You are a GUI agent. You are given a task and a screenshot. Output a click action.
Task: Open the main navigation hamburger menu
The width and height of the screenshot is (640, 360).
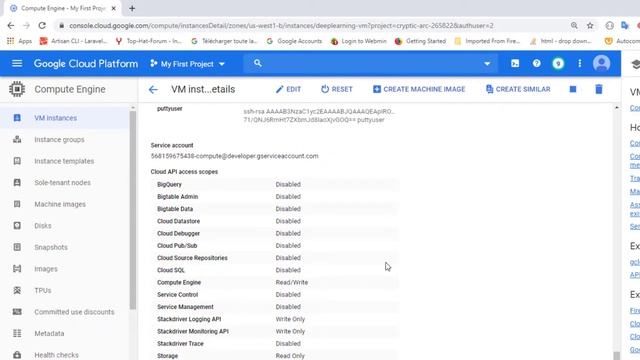tap(17, 63)
